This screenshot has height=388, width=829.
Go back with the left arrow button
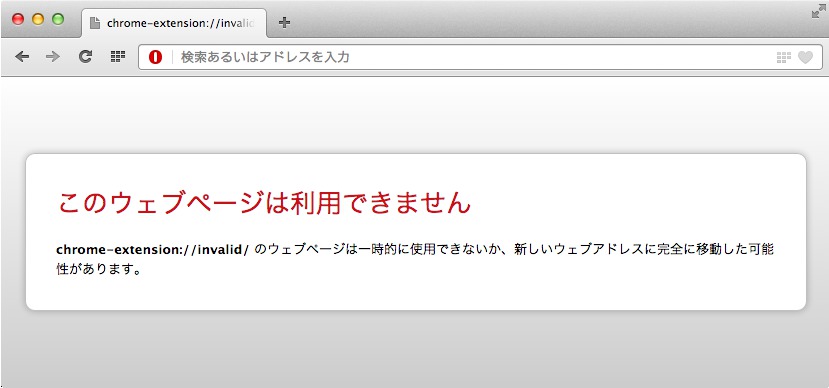[22, 57]
